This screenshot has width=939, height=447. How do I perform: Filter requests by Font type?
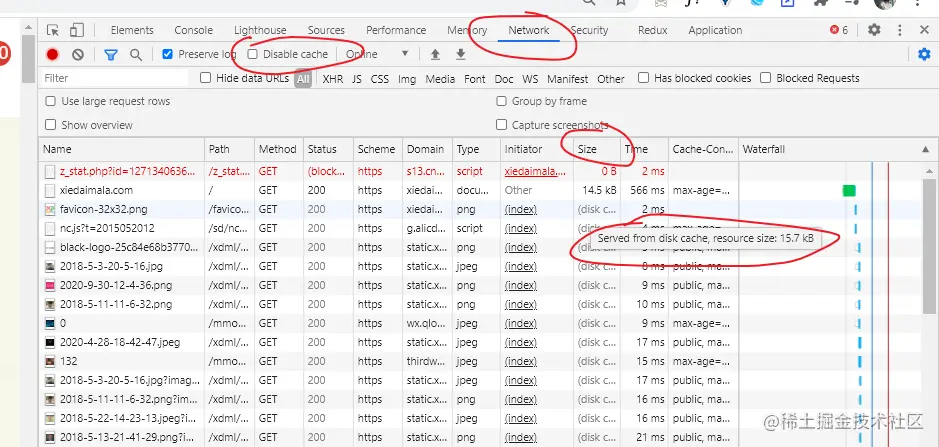point(475,78)
